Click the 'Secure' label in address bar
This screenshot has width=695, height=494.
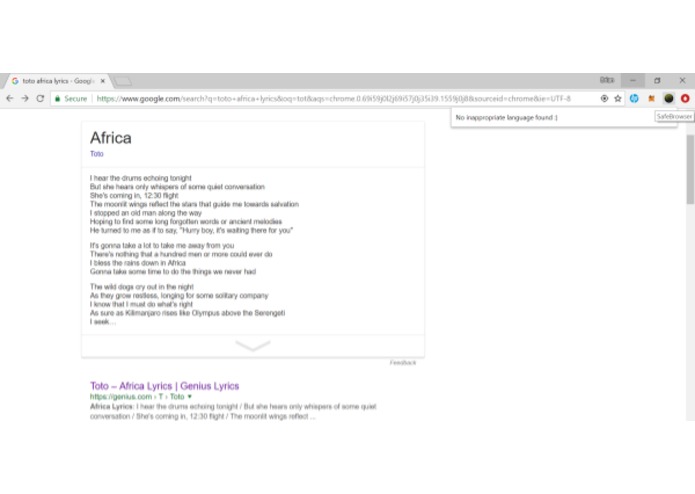pyautogui.click(x=76, y=98)
